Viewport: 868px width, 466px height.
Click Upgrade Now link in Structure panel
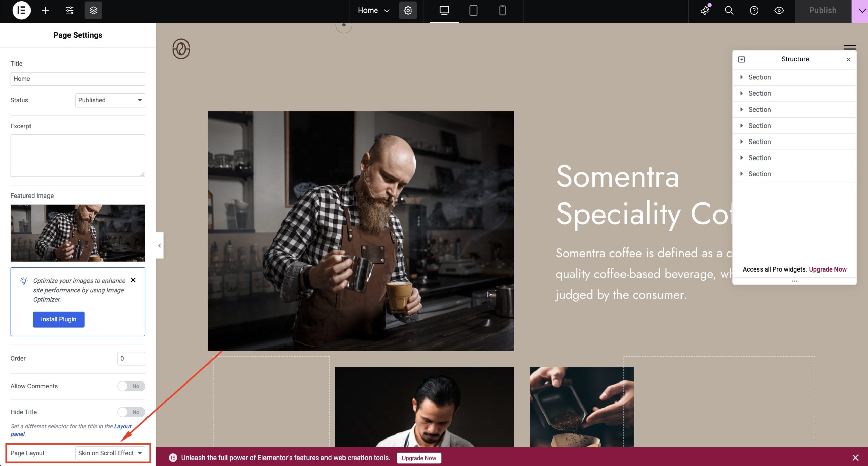pyautogui.click(x=828, y=269)
